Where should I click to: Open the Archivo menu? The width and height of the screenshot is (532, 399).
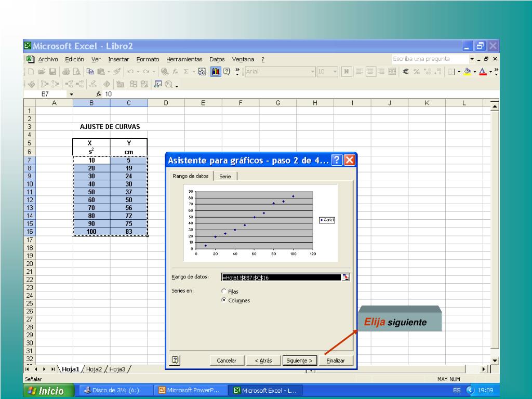click(48, 59)
